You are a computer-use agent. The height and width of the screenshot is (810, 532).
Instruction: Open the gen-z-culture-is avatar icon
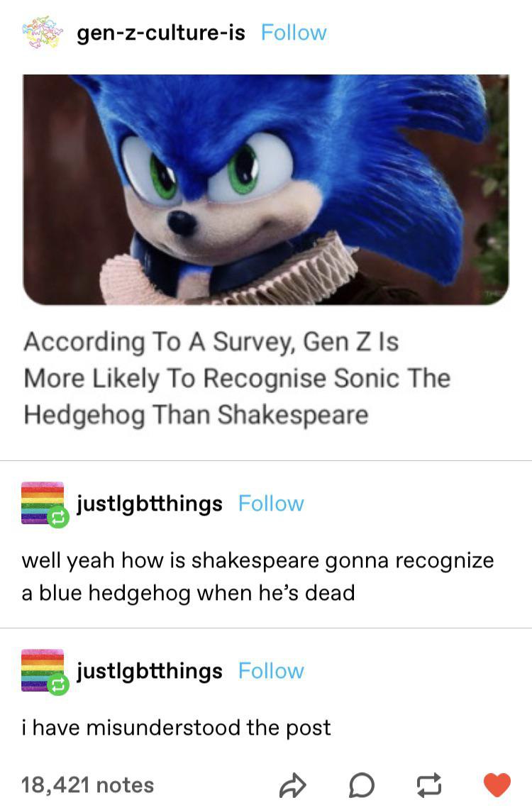[43, 33]
